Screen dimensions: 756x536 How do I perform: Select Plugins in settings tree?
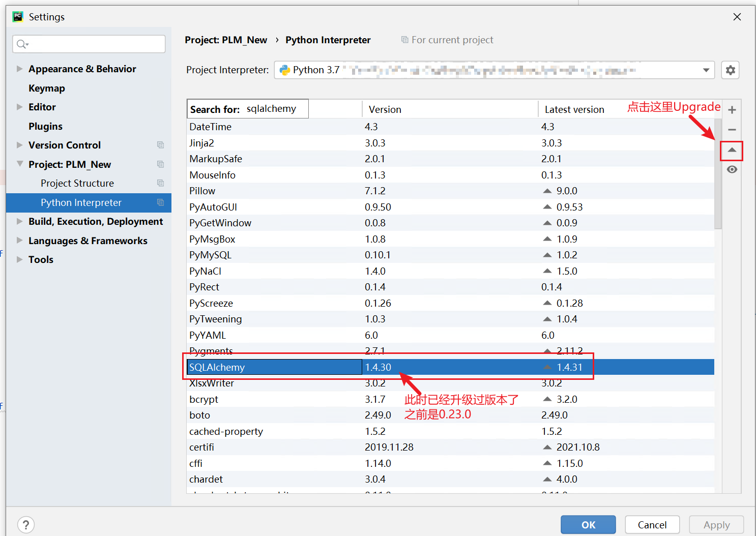pos(45,126)
